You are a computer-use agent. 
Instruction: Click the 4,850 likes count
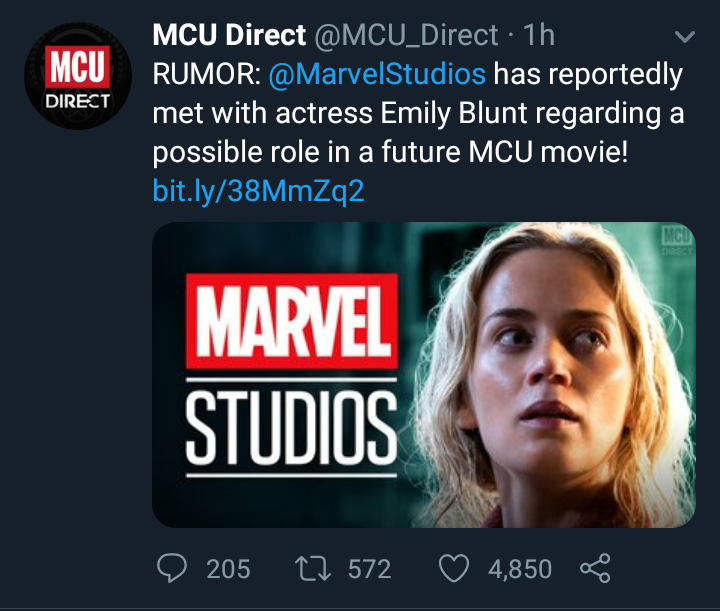[519, 569]
